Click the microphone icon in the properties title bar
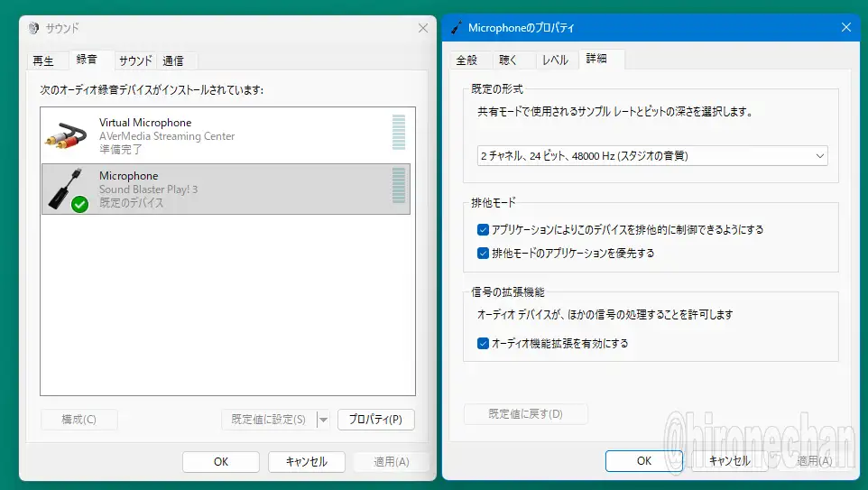The width and height of the screenshot is (868, 490). tap(457, 28)
